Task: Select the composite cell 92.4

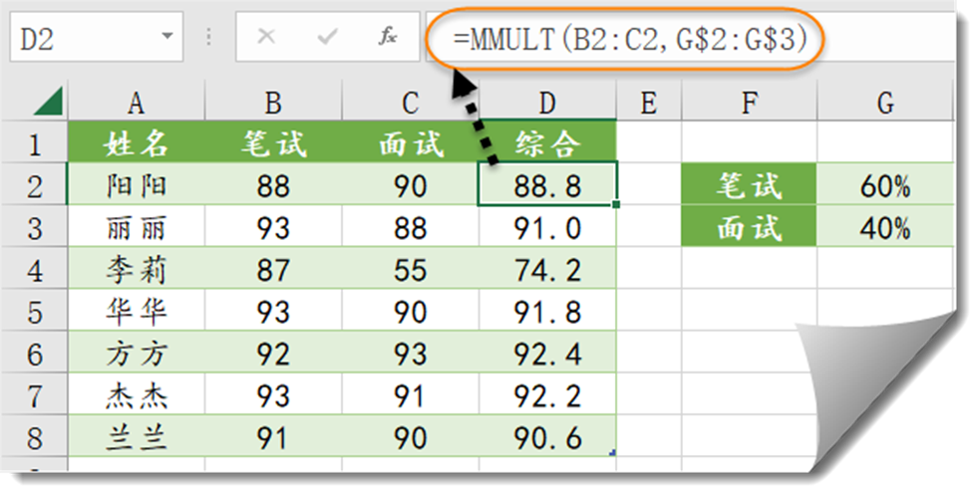Action: click(547, 353)
